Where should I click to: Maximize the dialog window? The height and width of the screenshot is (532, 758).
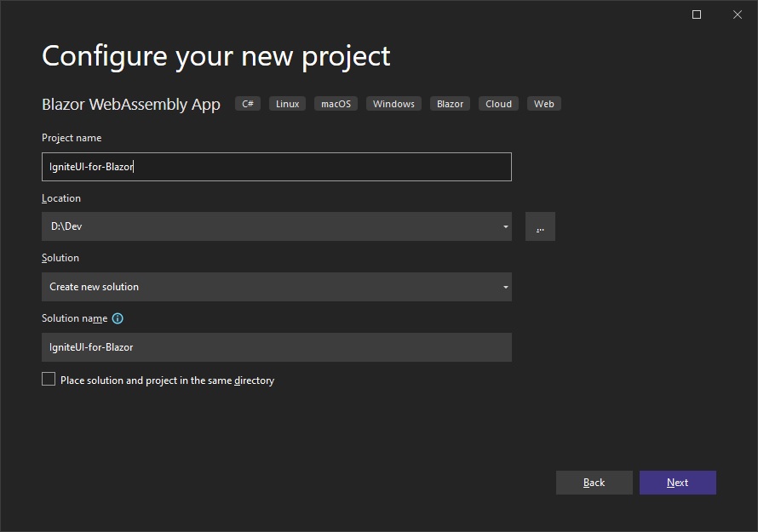(697, 14)
